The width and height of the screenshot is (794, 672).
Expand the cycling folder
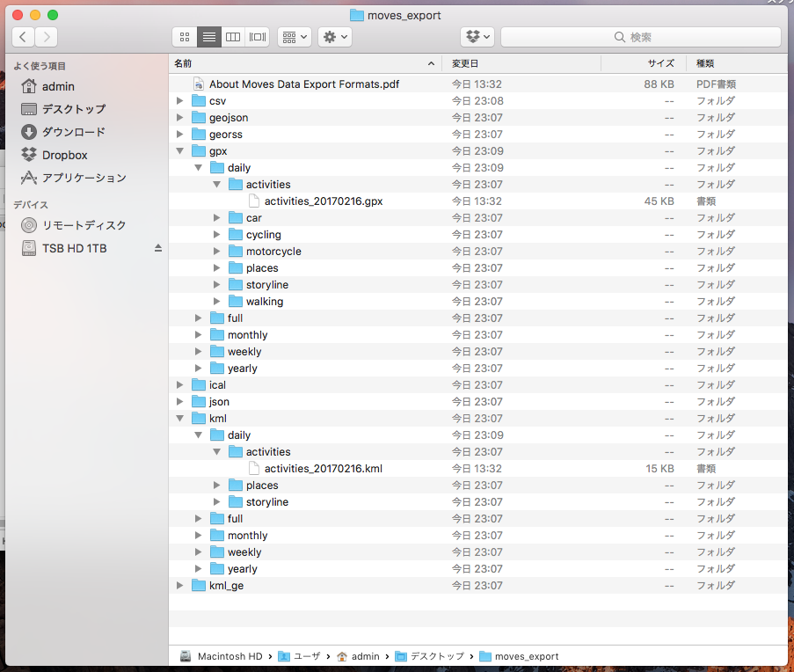coord(216,235)
